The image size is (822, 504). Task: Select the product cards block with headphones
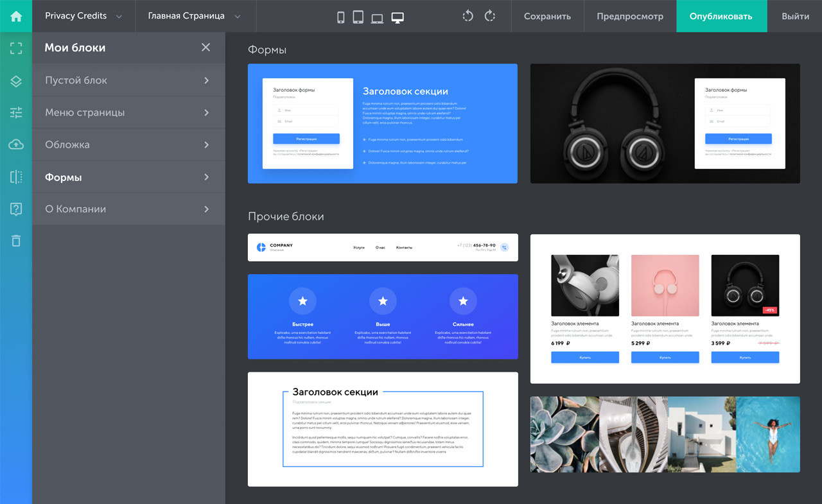tap(665, 309)
